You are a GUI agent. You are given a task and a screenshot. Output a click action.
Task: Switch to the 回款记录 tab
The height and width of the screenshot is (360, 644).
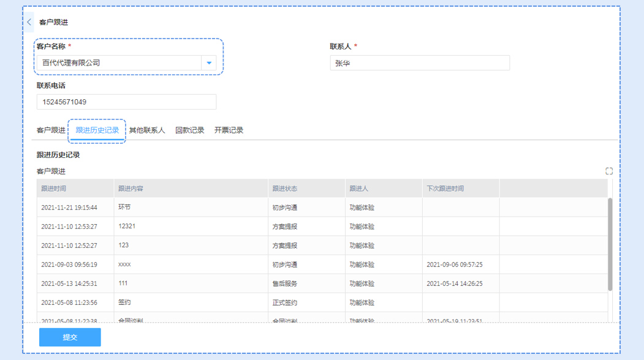click(x=190, y=130)
